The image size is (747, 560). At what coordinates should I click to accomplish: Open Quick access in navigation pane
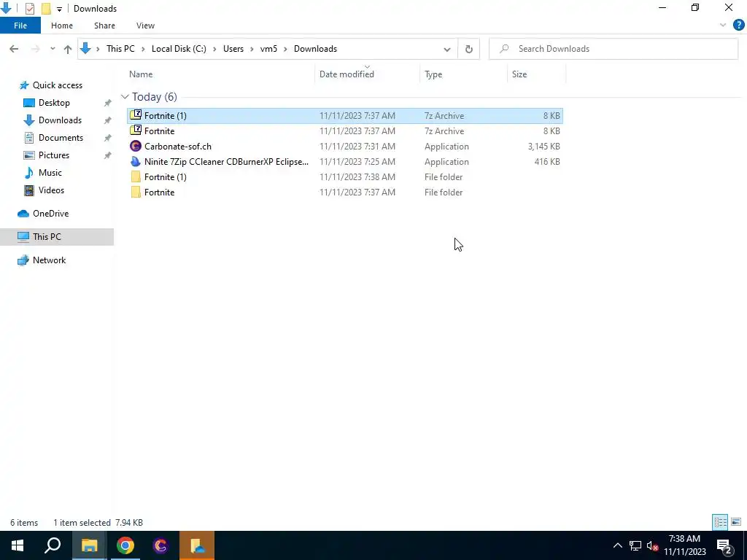[x=57, y=85]
